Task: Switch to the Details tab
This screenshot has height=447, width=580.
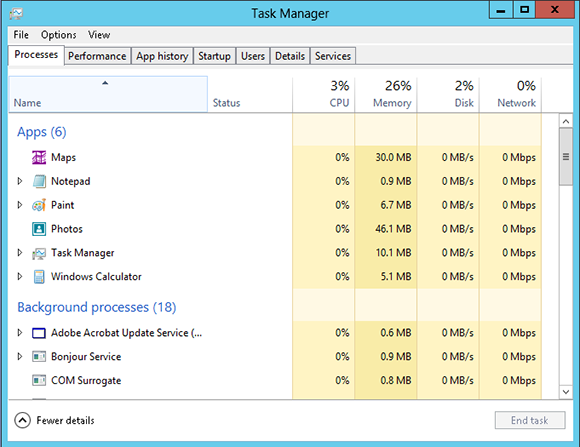Action: tap(290, 56)
